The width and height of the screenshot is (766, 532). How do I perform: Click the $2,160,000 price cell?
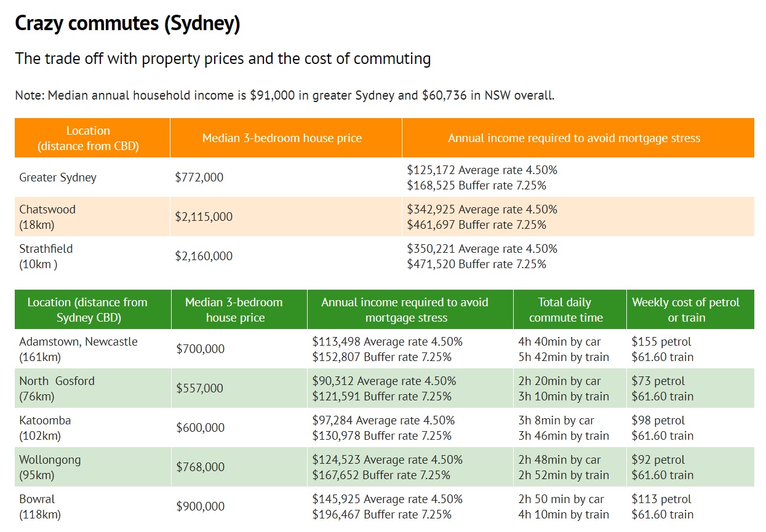point(286,256)
